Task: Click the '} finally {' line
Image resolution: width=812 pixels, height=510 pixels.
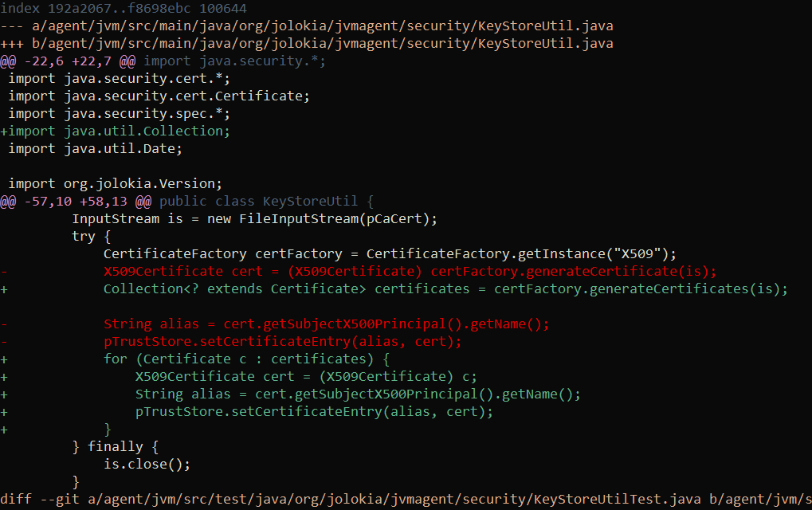Action: (116, 447)
